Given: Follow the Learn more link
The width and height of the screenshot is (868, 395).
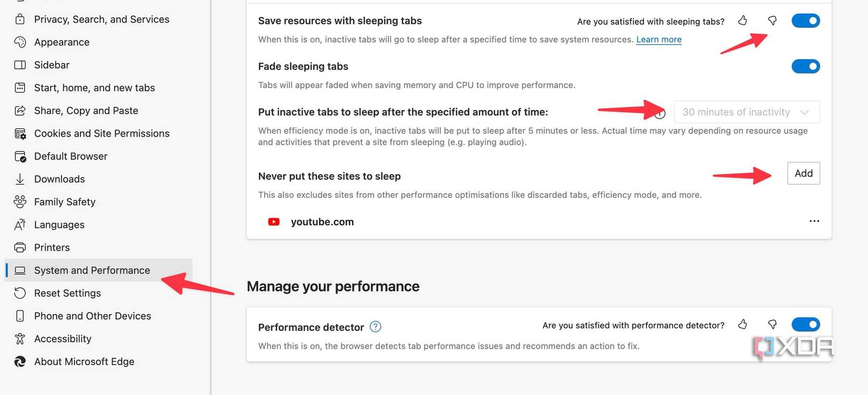Looking at the screenshot, I should pyautogui.click(x=659, y=39).
